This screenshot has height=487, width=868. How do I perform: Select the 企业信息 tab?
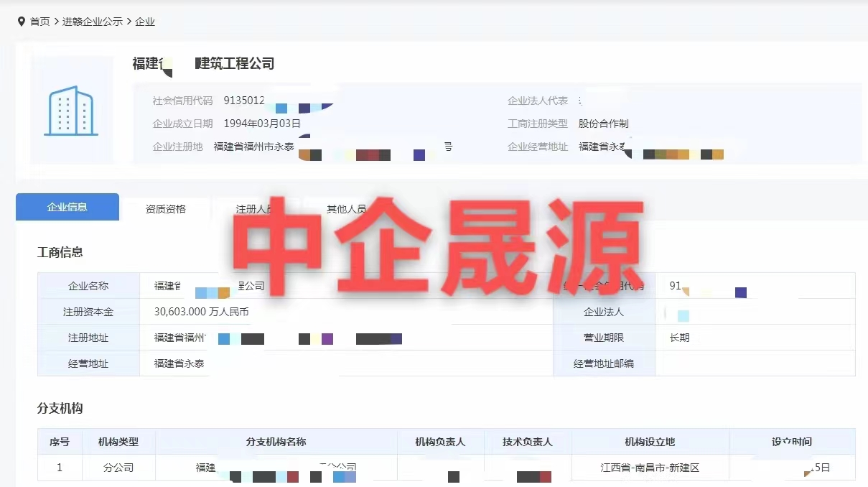pos(67,207)
